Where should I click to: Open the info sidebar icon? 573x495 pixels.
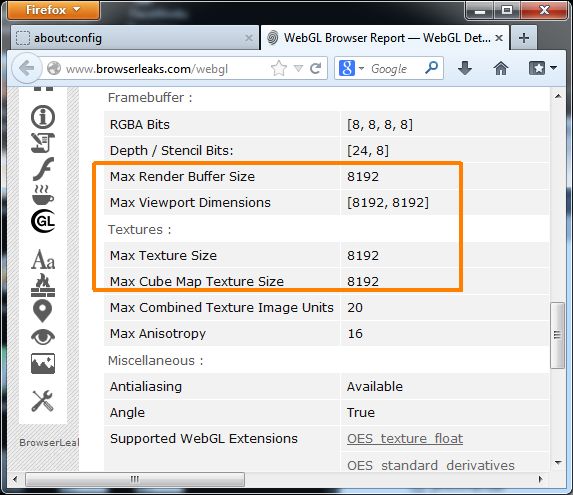(43, 117)
